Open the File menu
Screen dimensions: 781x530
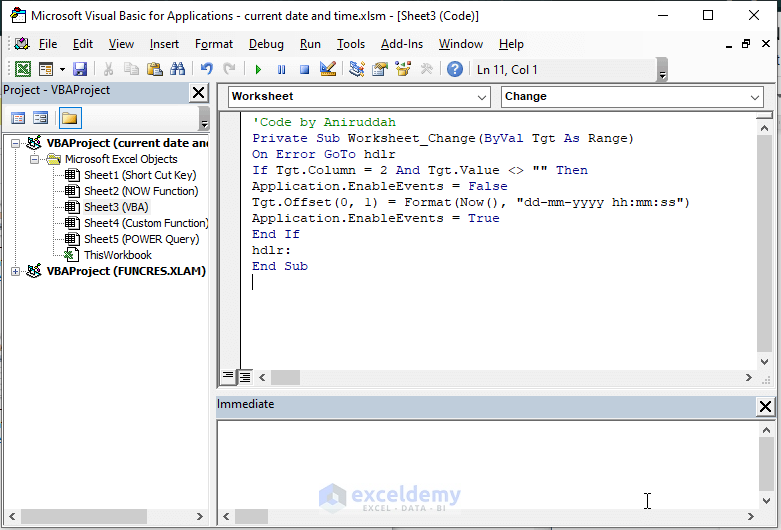pyautogui.click(x=48, y=44)
